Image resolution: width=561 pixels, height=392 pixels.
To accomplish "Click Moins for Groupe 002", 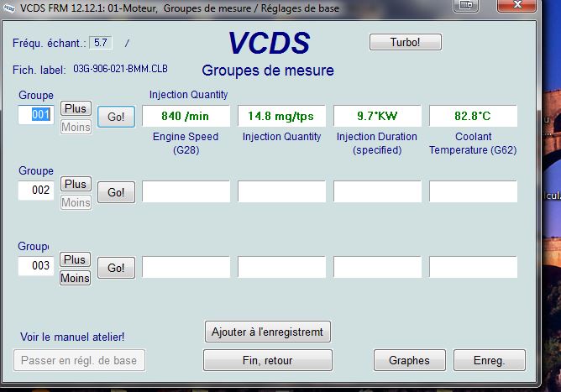I will tap(76, 202).
